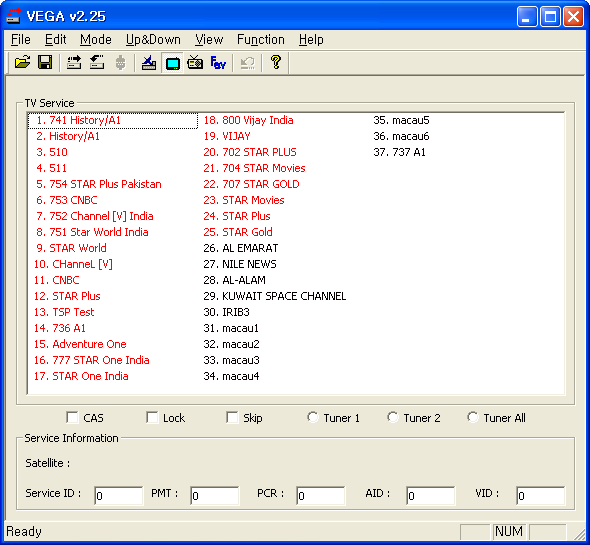This screenshot has width=590, height=545.
Task: Click the grayed-out serial connector icon
Action: tap(120, 62)
